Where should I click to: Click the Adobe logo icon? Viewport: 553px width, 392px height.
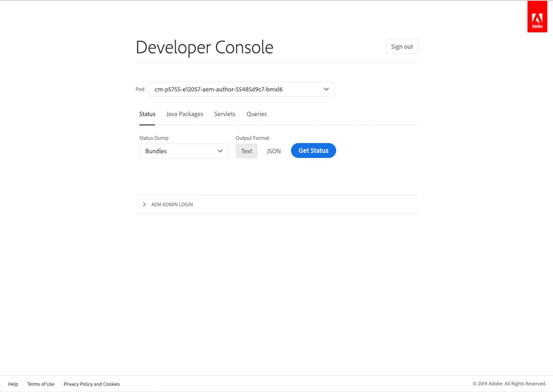click(x=537, y=16)
